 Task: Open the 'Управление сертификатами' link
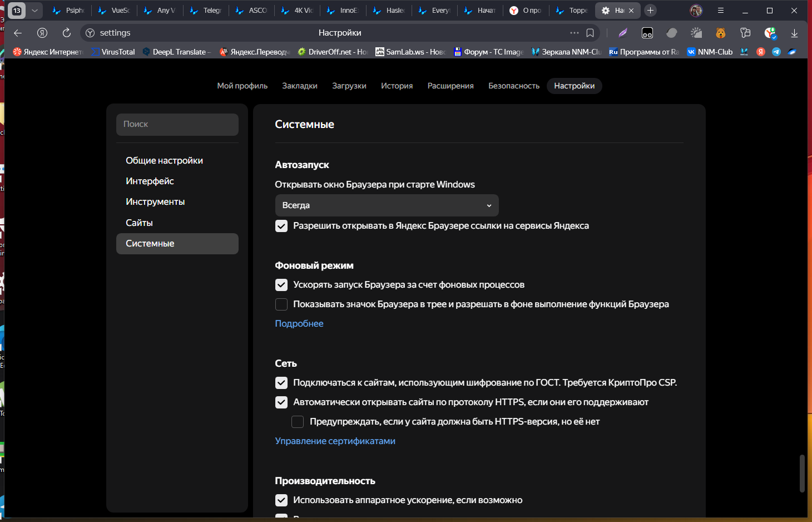point(335,441)
